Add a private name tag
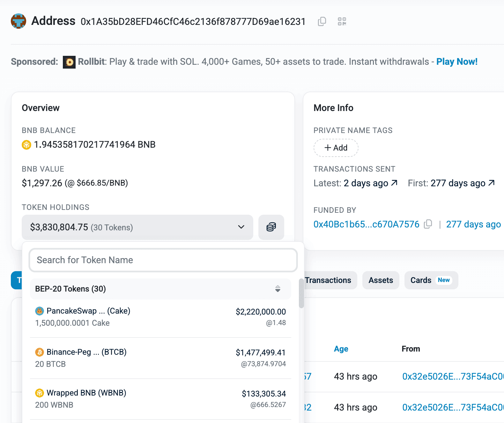The width and height of the screenshot is (504, 423). coord(336,148)
